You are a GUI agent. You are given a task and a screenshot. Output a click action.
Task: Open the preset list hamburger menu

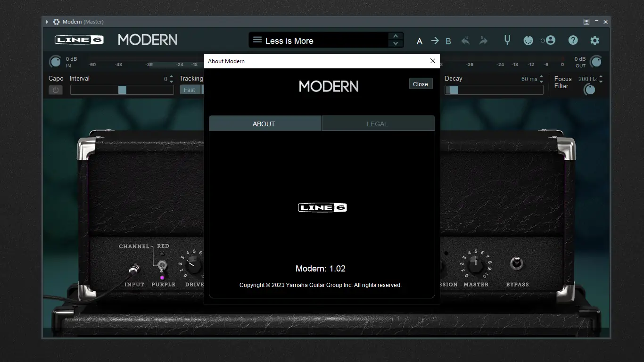pos(257,40)
